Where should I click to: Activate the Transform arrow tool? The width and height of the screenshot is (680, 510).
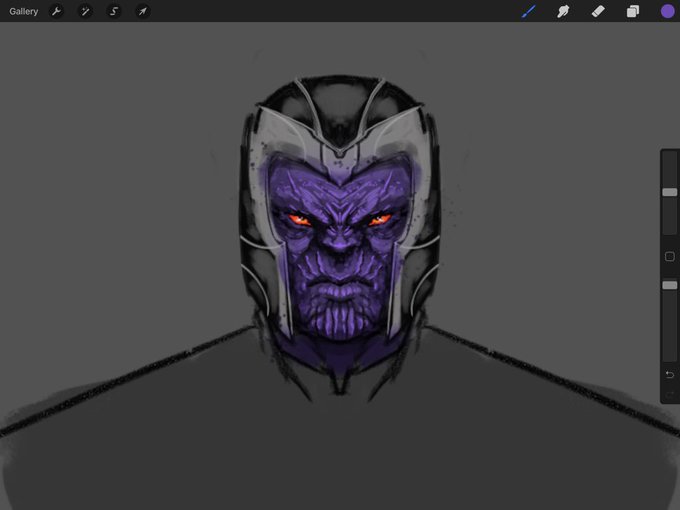point(143,11)
